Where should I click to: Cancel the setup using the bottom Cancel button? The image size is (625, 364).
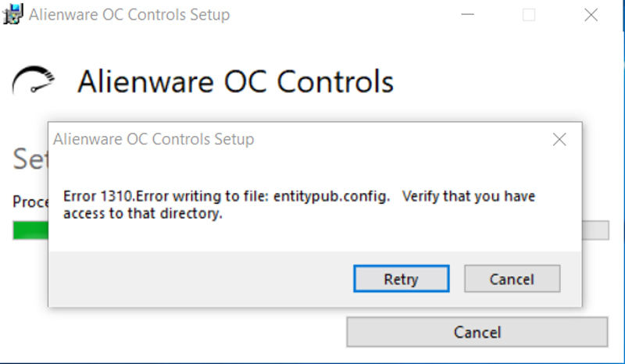coord(477,332)
